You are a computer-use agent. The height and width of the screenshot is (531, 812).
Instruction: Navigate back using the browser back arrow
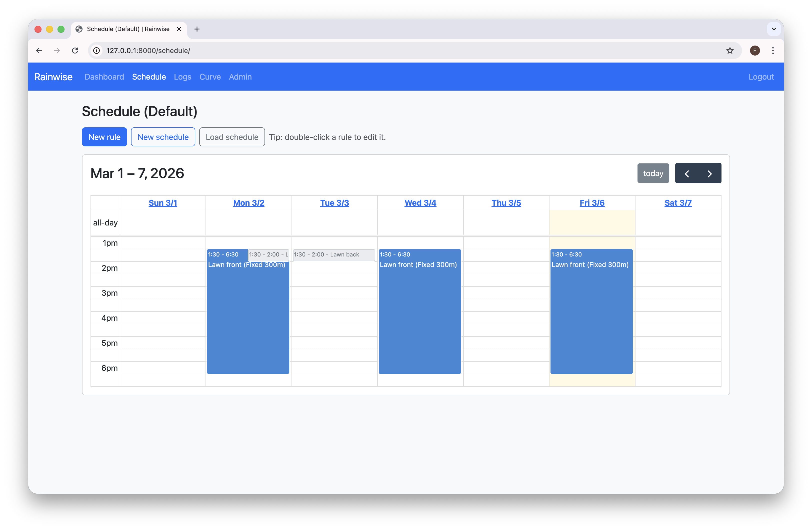tap(39, 50)
